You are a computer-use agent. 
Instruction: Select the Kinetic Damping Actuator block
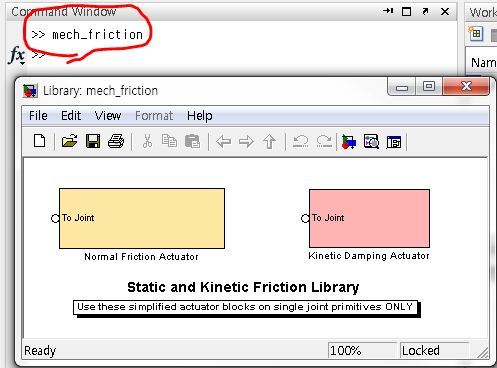(369, 218)
